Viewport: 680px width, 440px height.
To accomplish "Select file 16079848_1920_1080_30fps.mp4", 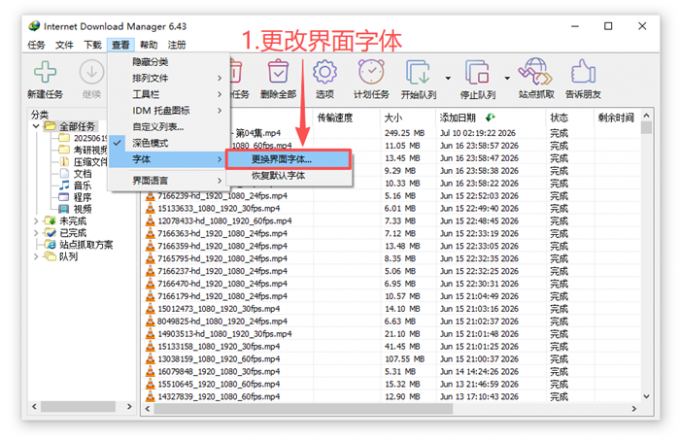I will [x=219, y=372].
